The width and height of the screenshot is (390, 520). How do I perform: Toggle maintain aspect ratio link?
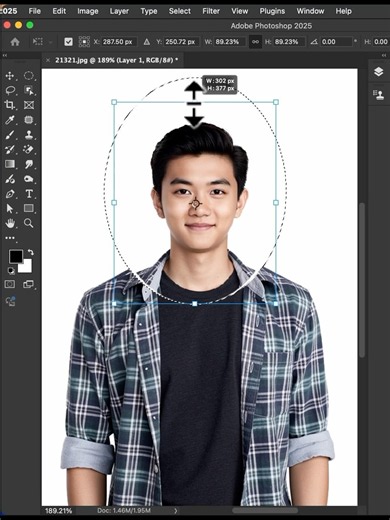click(x=255, y=42)
